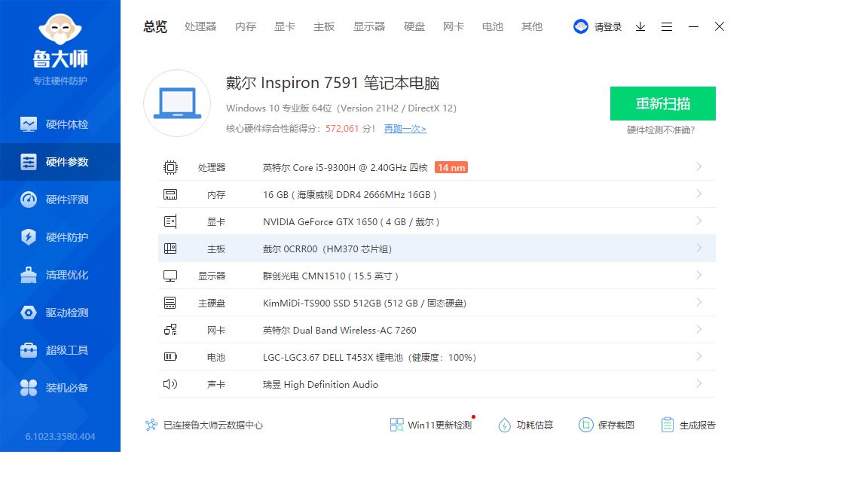Open the hamburger main menu
This screenshot has height=488, width=868.
(x=667, y=26)
